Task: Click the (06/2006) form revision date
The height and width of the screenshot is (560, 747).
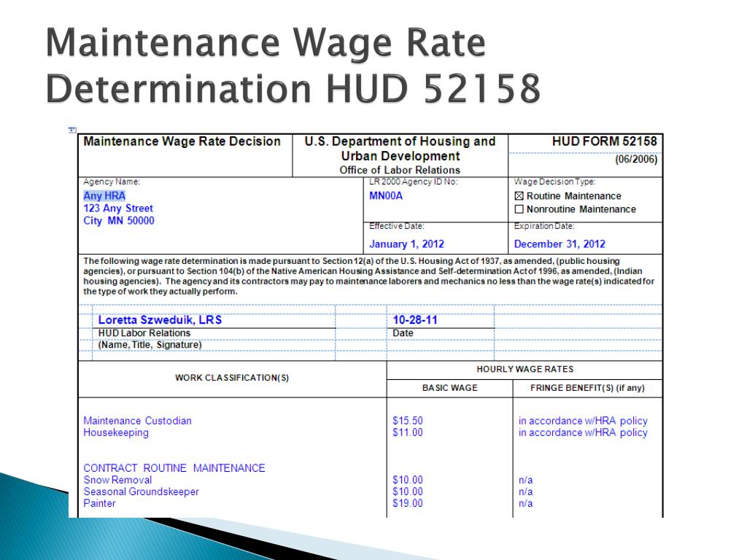Action: point(636,159)
